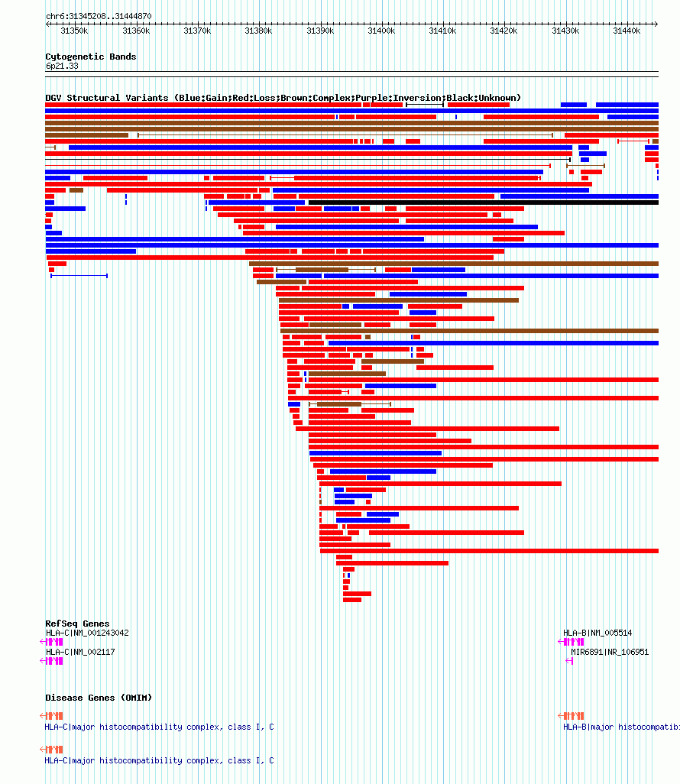The width and height of the screenshot is (680, 784).
Task: Open the MIR6891|NR_106951 gene label
Action: coord(610,652)
